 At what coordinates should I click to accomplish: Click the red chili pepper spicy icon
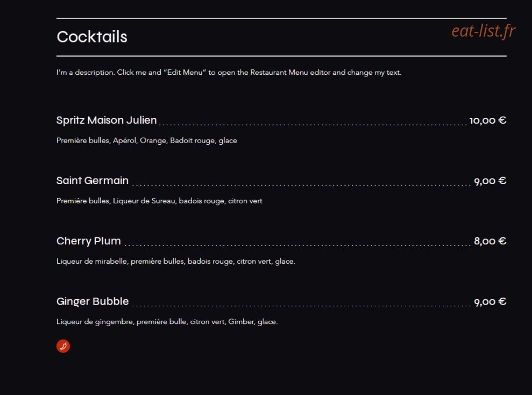click(63, 346)
